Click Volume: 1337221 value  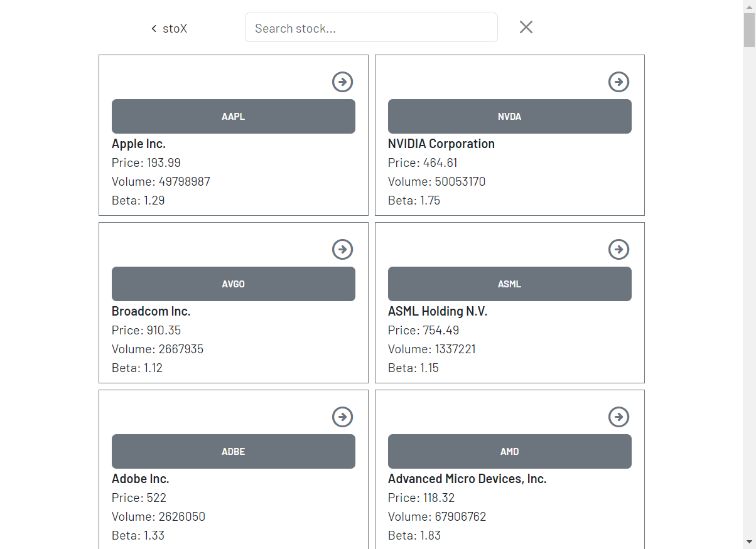click(x=432, y=349)
